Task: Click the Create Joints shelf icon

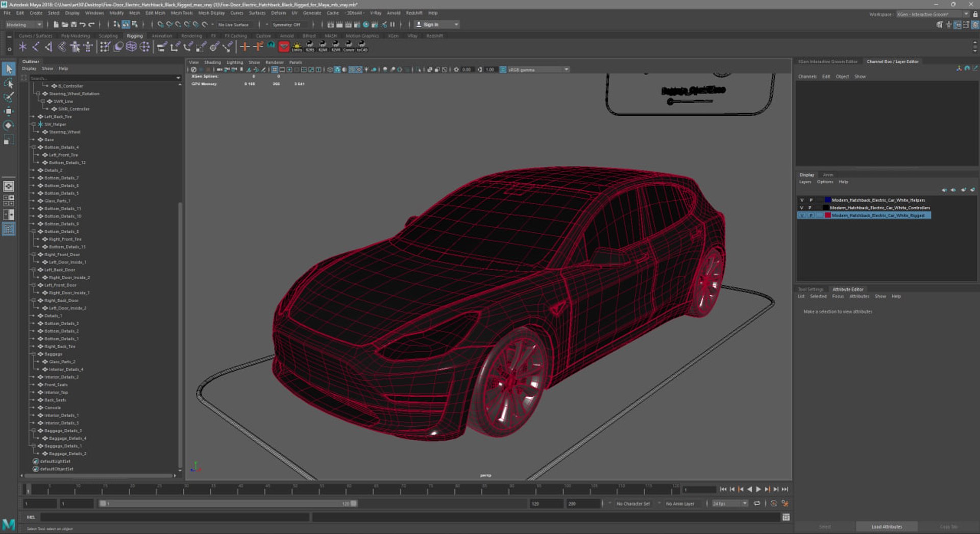Action: coord(36,47)
